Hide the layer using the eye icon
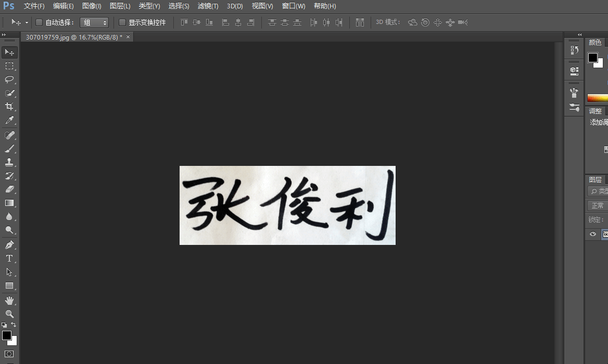 (592, 235)
